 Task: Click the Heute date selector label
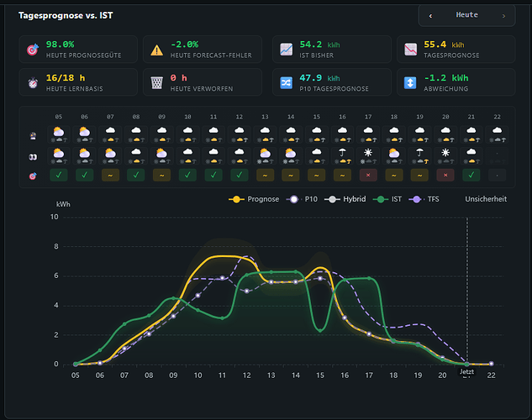tap(466, 15)
